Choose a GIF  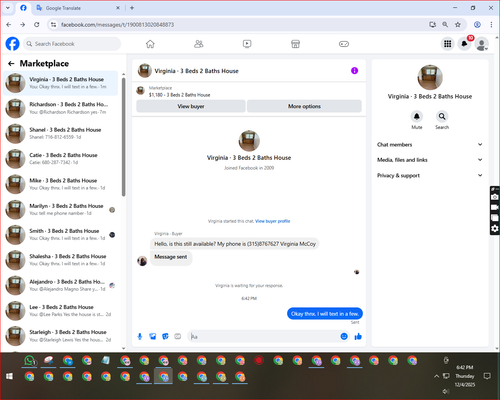pyautogui.click(x=178, y=336)
